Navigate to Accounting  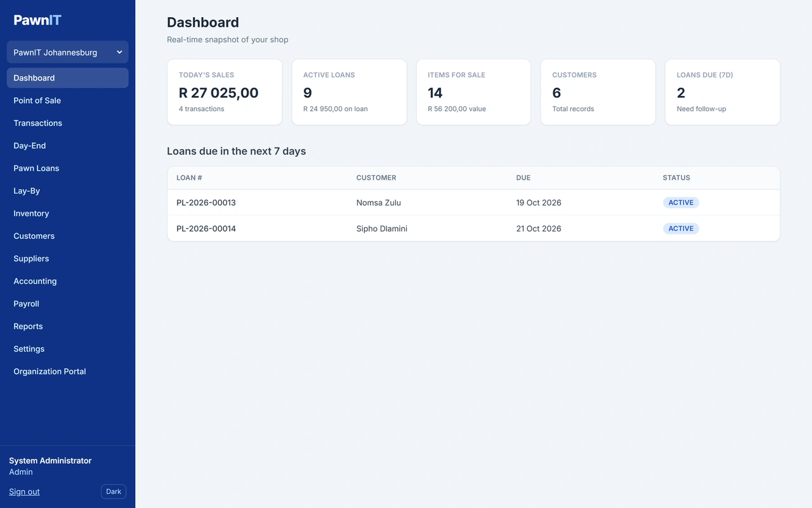coord(67,281)
